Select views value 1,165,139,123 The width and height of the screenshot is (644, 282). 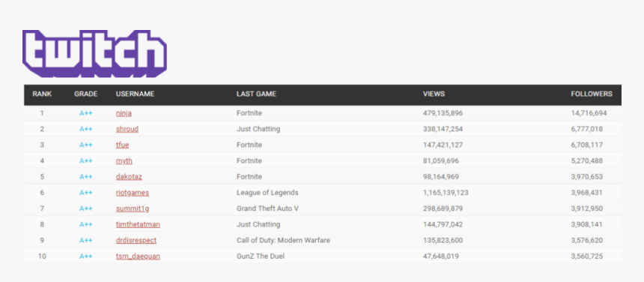[x=446, y=193]
